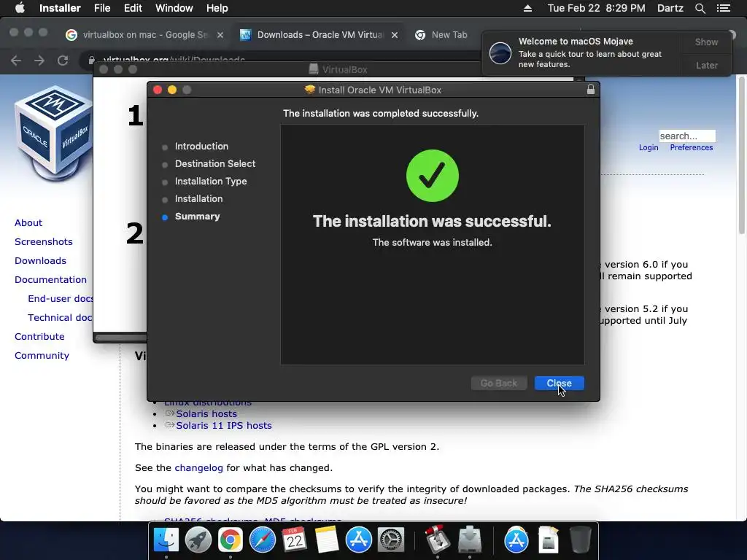Click the Summary step in installer sidebar
This screenshot has height=560, width=747.
click(x=197, y=216)
